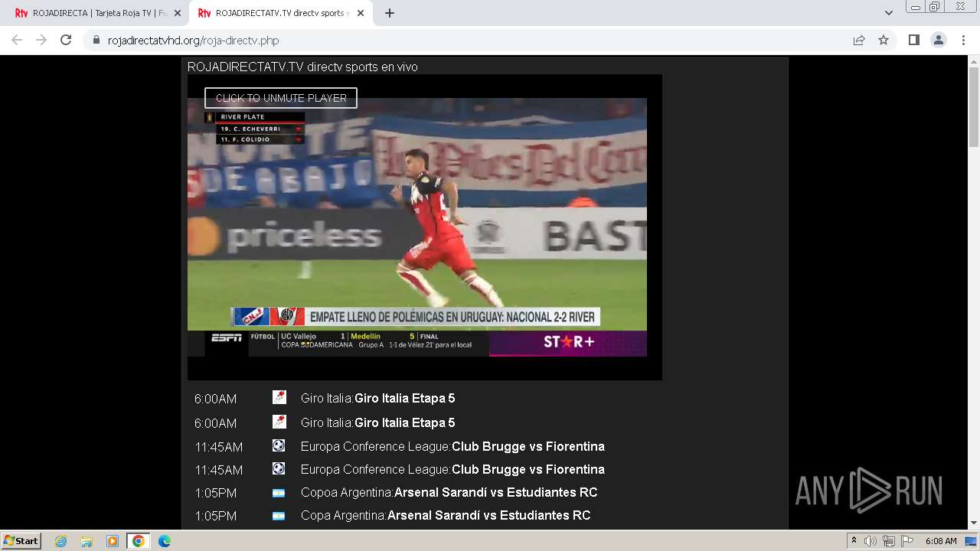Click cycling icon on second Giro Italia row
980x551 pixels.
point(279,422)
